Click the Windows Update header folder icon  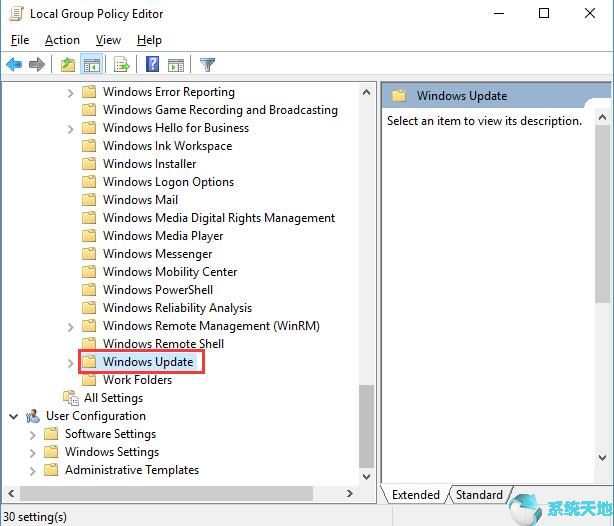[x=399, y=96]
